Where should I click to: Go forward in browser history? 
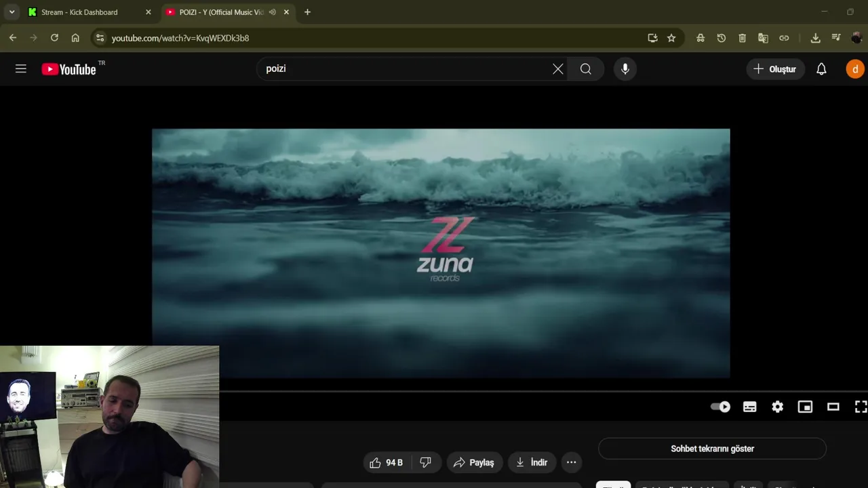tap(33, 38)
